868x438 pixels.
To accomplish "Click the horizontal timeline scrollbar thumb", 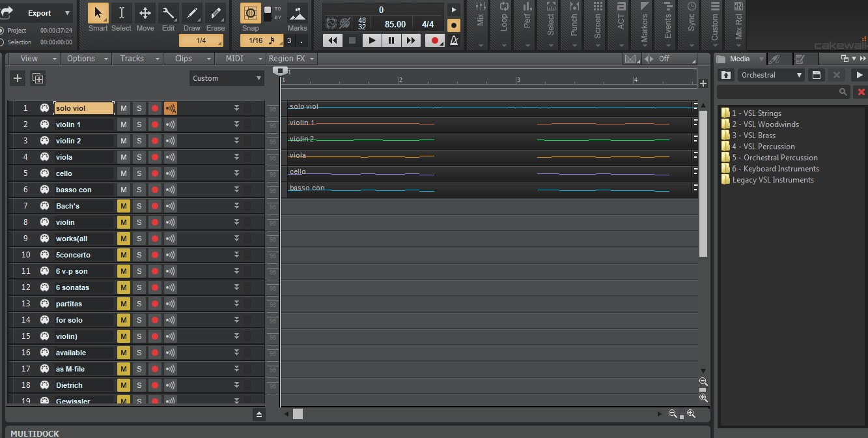I will point(298,414).
